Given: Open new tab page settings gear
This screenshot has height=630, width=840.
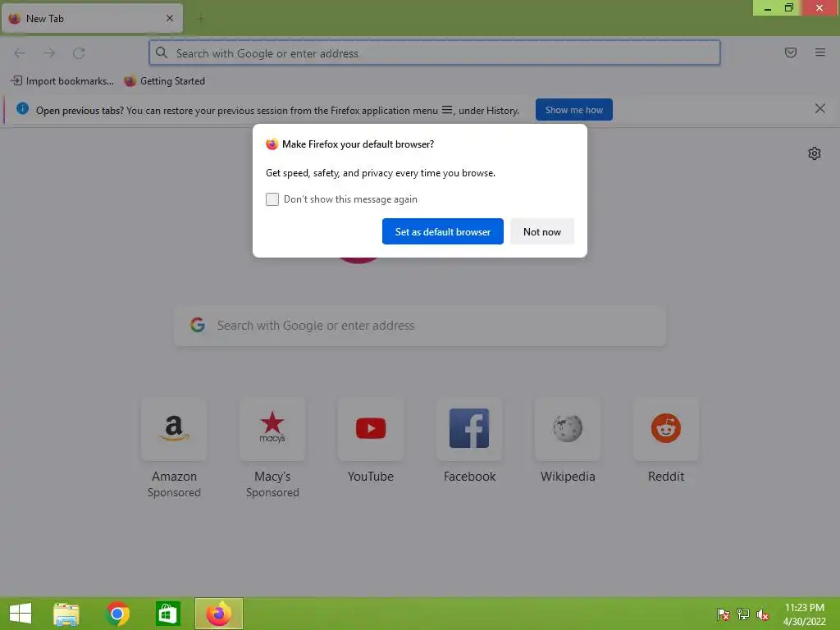Looking at the screenshot, I should point(815,153).
